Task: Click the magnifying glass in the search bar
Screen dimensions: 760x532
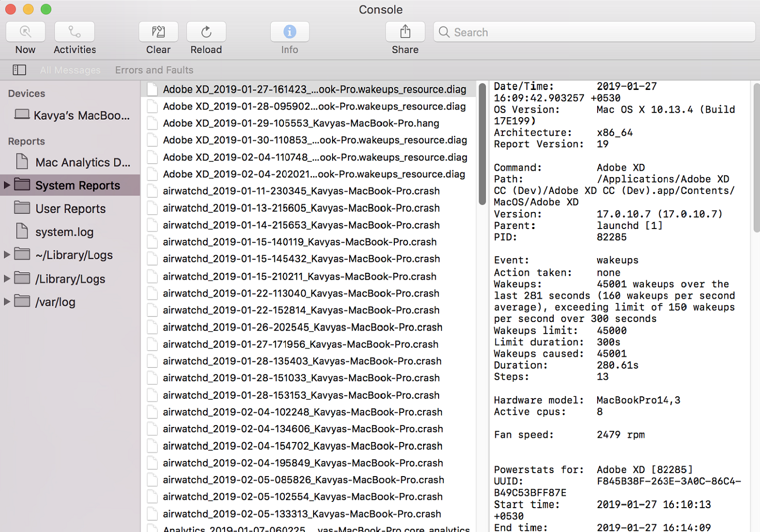Action: coord(444,32)
